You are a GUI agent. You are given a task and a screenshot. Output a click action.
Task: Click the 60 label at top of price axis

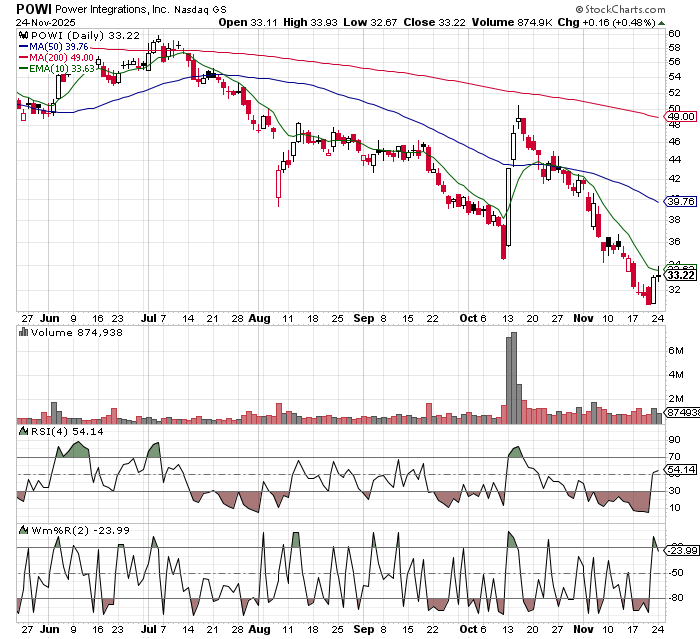(674, 33)
